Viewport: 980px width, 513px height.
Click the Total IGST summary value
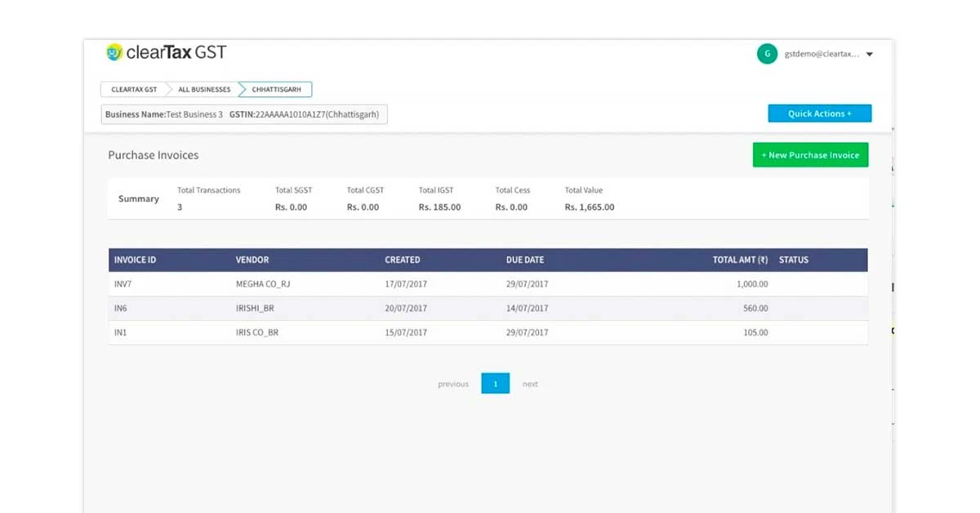(439, 207)
